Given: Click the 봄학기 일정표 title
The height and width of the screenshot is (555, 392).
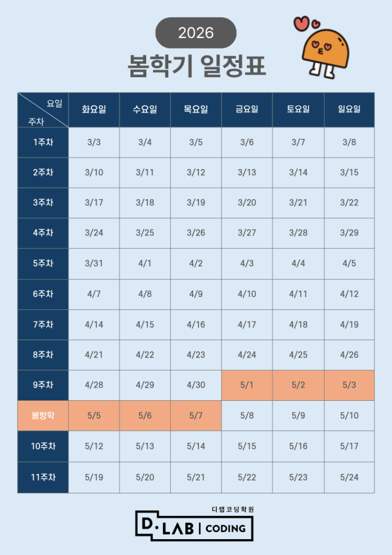Looking at the screenshot, I should coord(197,67).
